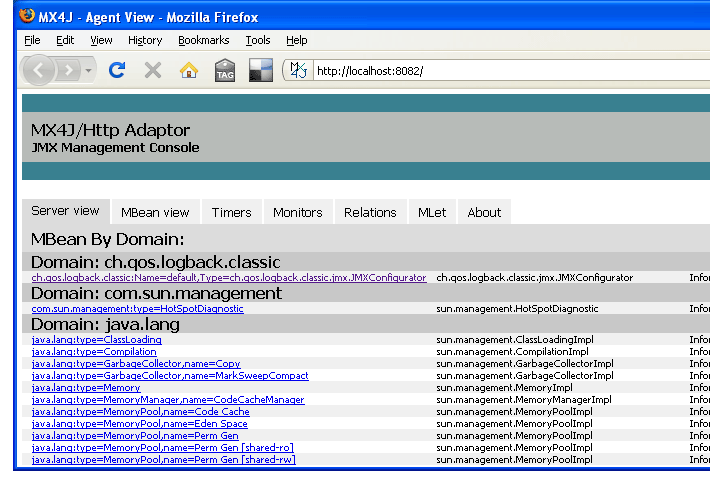The height and width of the screenshot is (482, 710).
Task: Open the GarbageCollector name=Copy link
Action: [x=136, y=363]
